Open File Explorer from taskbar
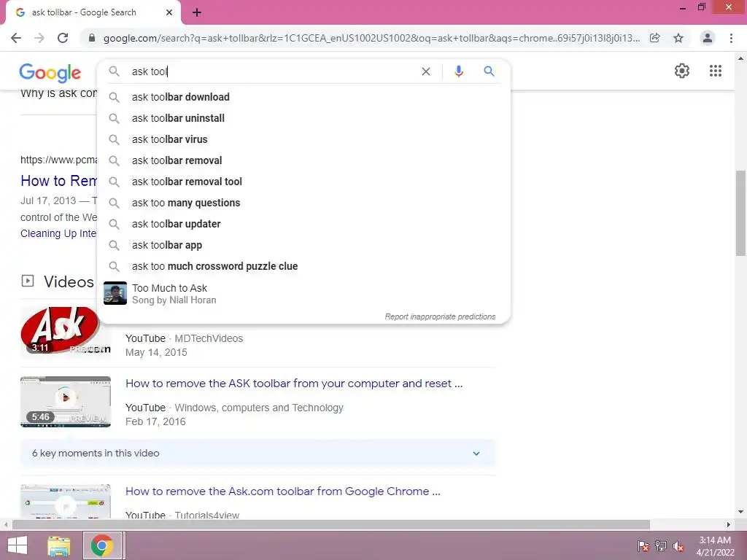 click(59, 545)
